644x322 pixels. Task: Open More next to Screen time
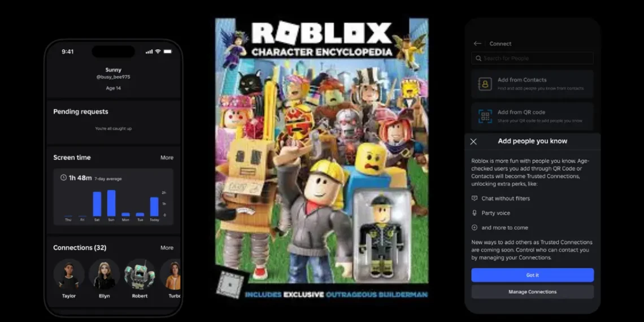[167, 158]
